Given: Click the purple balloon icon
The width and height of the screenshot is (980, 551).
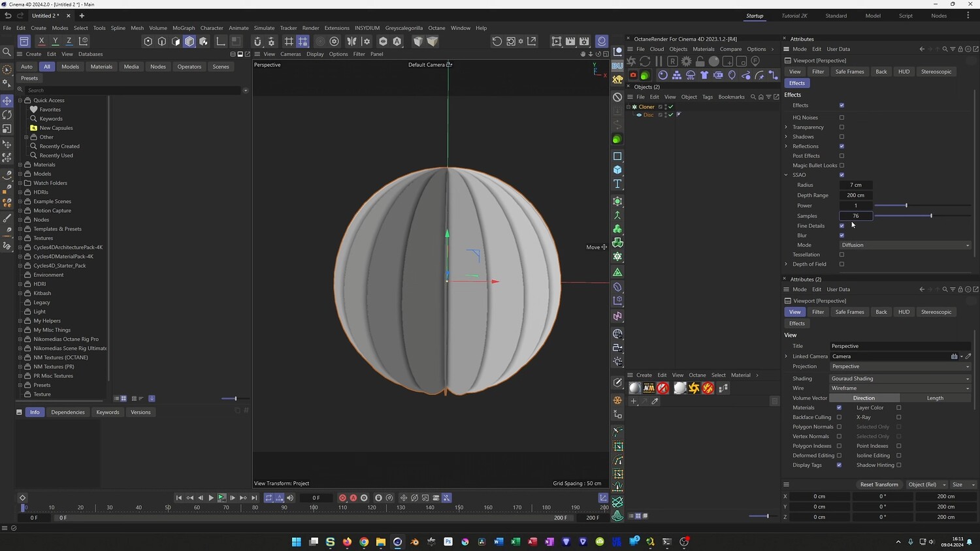Looking at the screenshot, I should pos(732,75).
